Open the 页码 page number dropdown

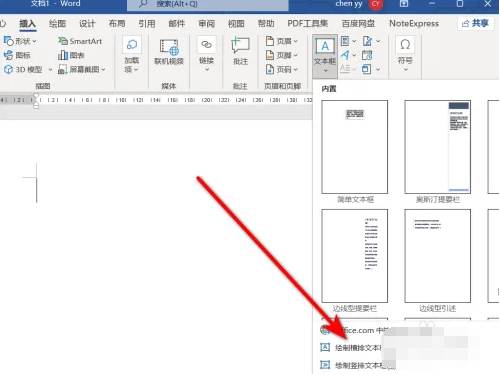(282, 69)
